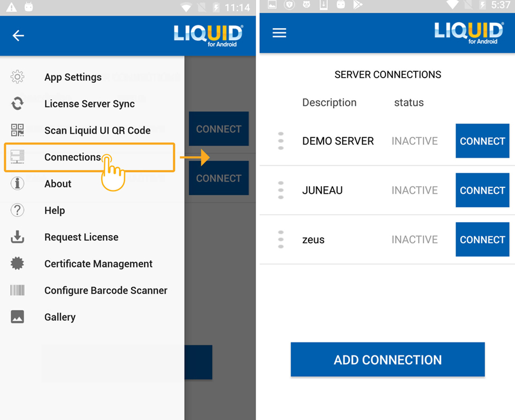The width and height of the screenshot is (515, 420).
Task: Click the barcode scanner icon
Action: [17, 290]
